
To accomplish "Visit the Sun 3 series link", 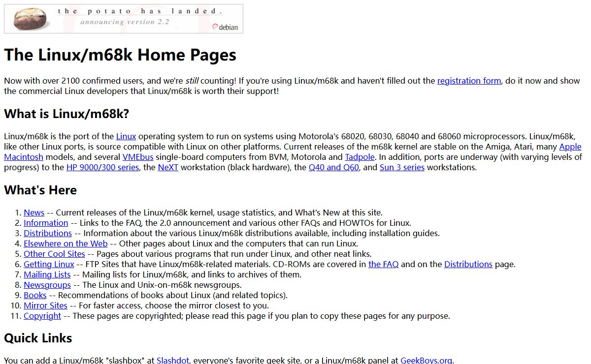I will click(x=402, y=167).
